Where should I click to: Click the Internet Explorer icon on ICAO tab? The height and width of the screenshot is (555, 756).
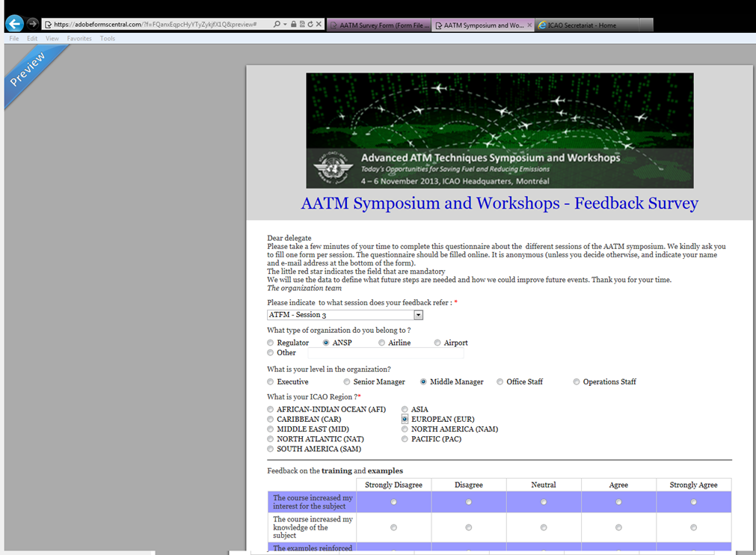(542, 25)
